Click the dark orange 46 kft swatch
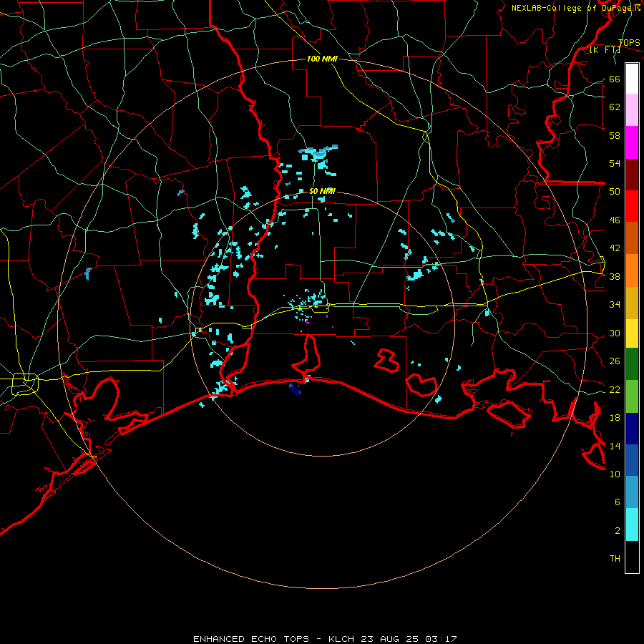Image resolution: width=644 pixels, height=644 pixels. pyautogui.click(x=632, y=238)
